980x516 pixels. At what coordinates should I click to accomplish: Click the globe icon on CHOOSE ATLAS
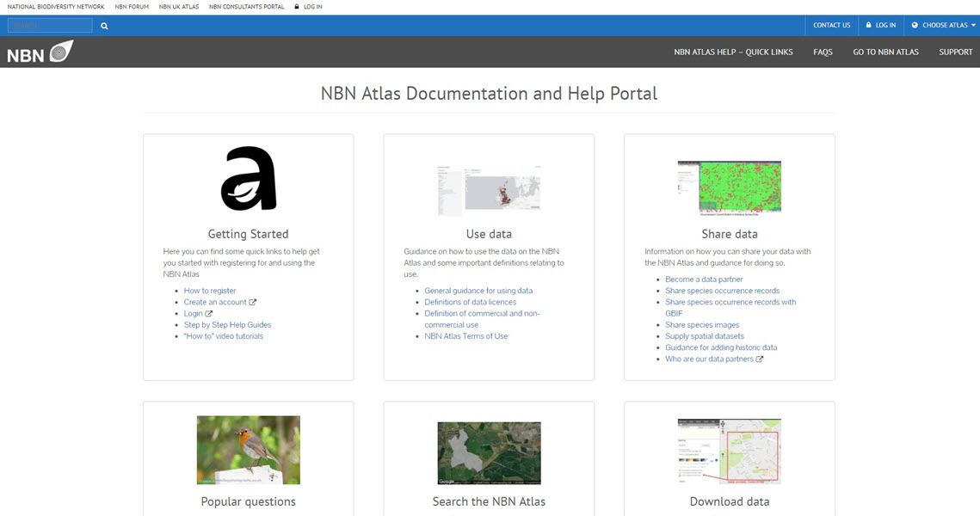pos(915,25)
